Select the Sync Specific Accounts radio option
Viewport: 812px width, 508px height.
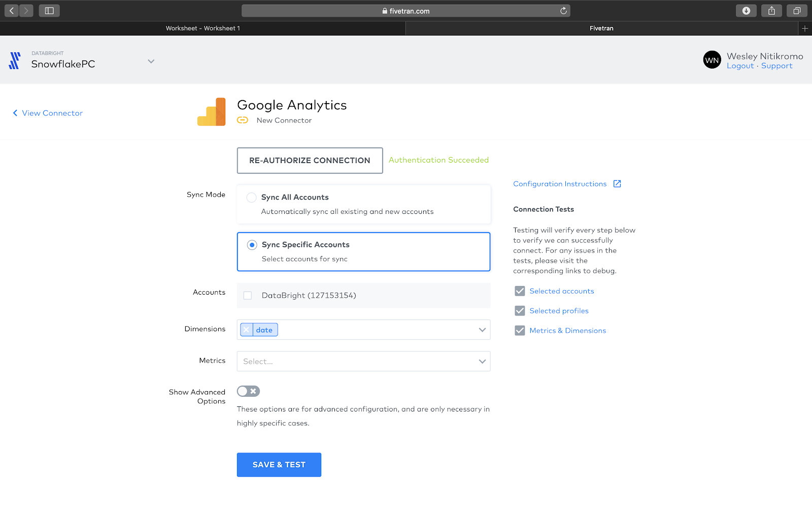pyautogui.click(x=252, y=245)
